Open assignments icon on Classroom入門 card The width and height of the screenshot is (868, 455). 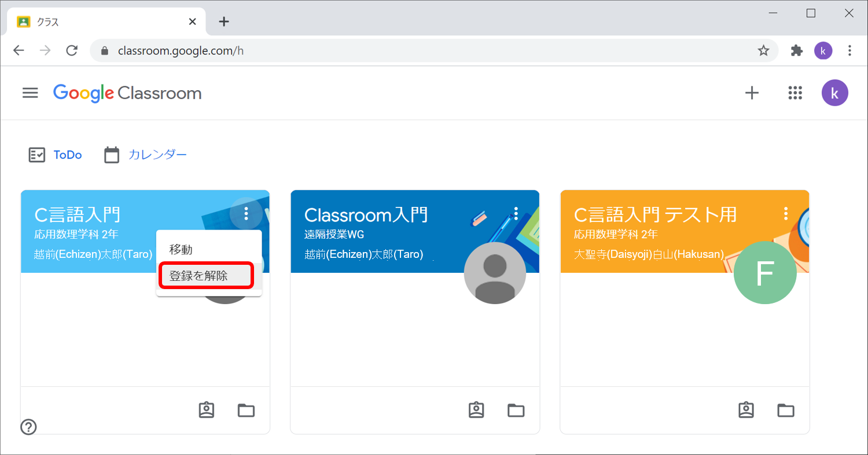pos(476,410)
